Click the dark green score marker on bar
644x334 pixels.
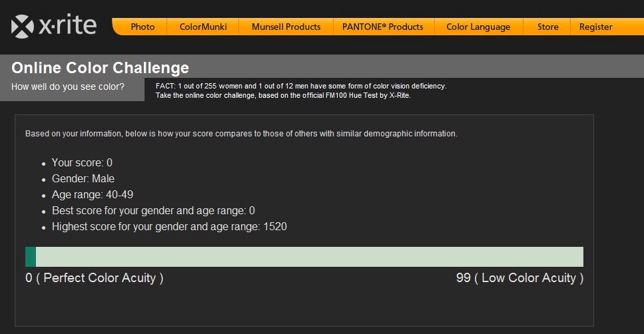tap(31, 257)
